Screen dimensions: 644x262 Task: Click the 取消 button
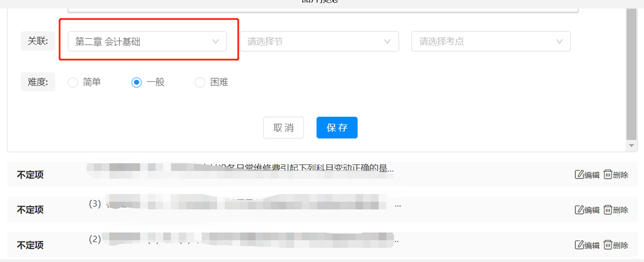[283, 128]
